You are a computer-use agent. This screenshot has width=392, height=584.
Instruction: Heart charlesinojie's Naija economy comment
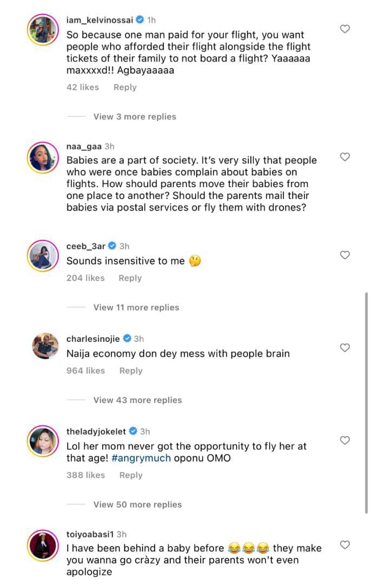[344, 348]
